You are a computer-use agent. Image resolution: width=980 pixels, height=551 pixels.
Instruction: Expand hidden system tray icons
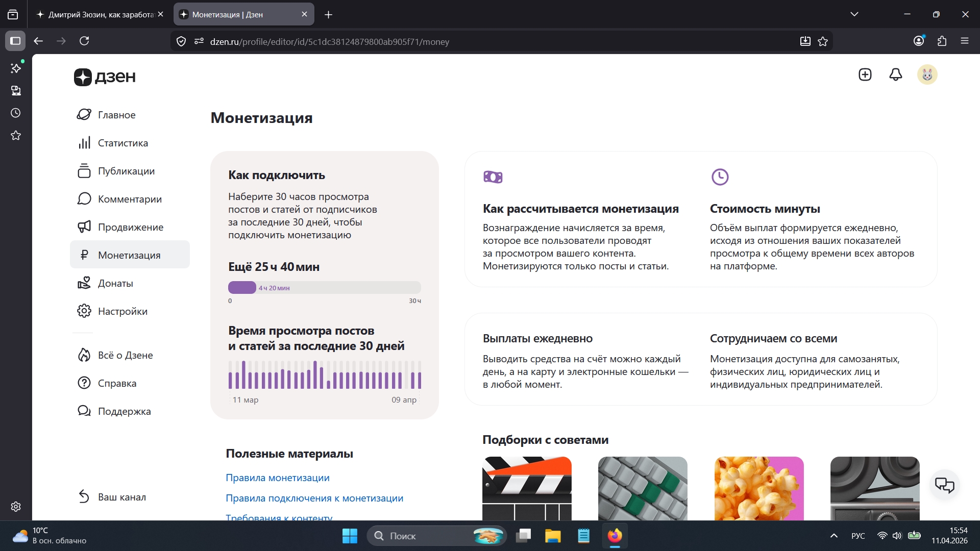(x=834, y=536)
